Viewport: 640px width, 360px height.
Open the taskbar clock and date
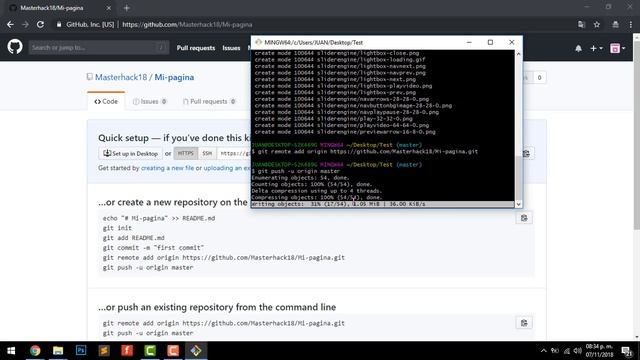[600, 351]
